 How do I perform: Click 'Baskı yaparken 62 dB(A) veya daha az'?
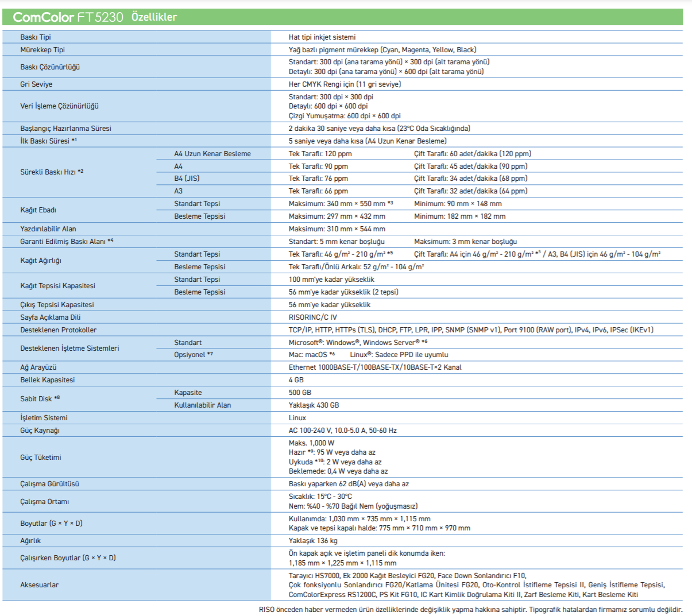coord(349,484)
